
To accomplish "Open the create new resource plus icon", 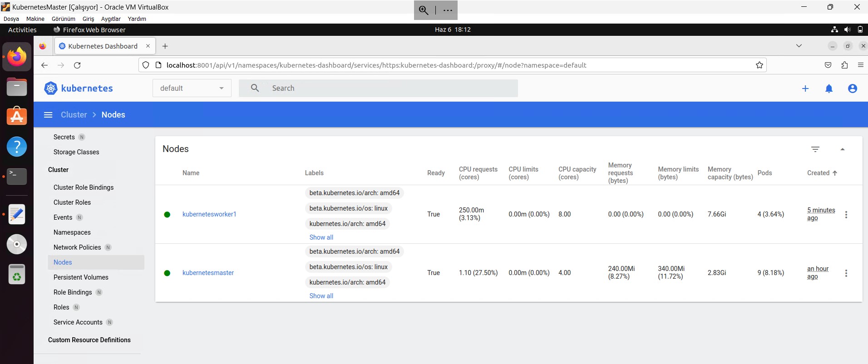I will pos(805,89).
